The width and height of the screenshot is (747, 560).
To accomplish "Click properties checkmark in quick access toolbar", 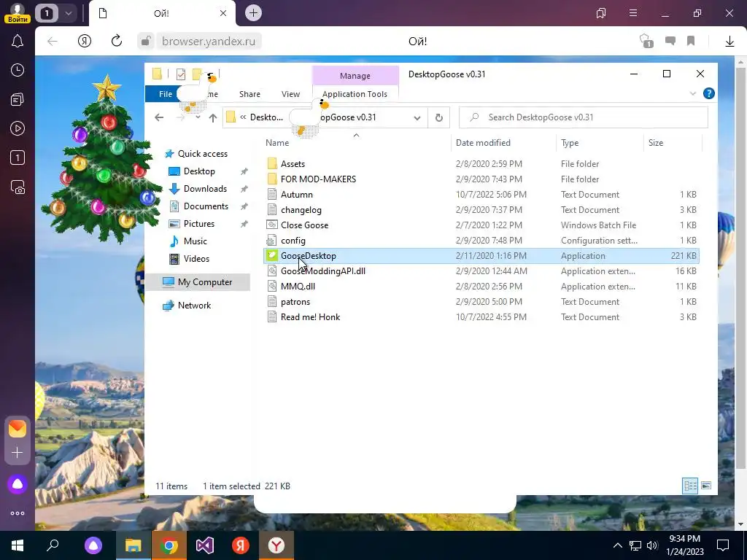I will pyautogui.click(x=181, y=74).
